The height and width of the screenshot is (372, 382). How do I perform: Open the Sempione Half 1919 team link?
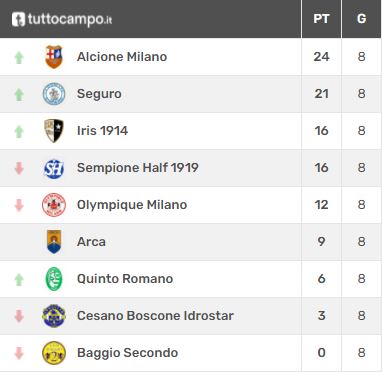pos(138,168)
